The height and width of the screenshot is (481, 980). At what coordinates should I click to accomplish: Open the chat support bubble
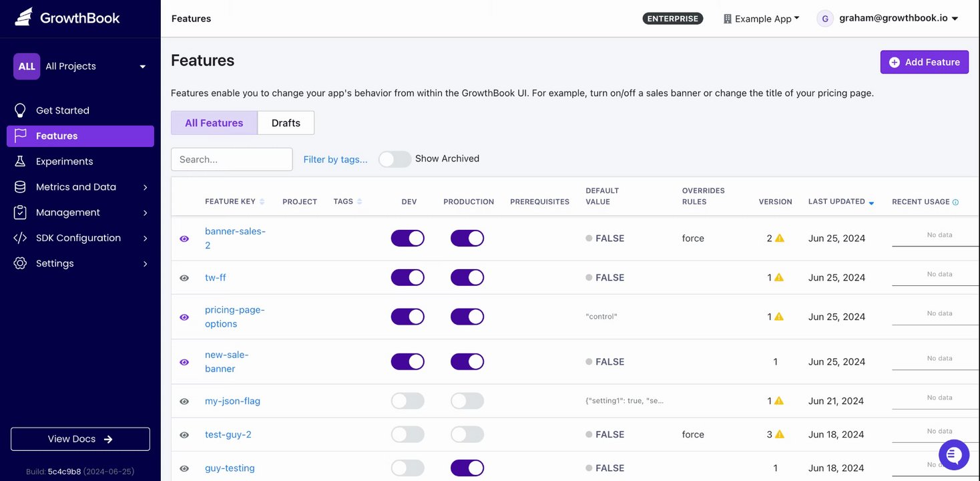[954, 454]
